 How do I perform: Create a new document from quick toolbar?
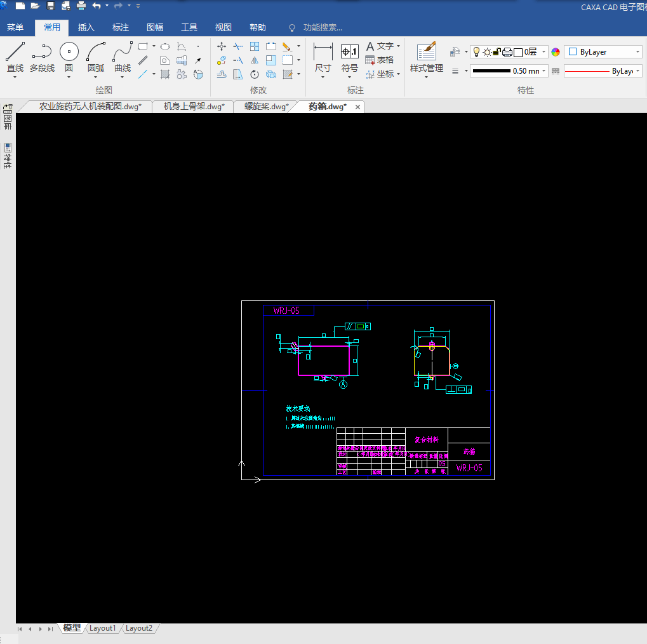(x=20, y=6)
